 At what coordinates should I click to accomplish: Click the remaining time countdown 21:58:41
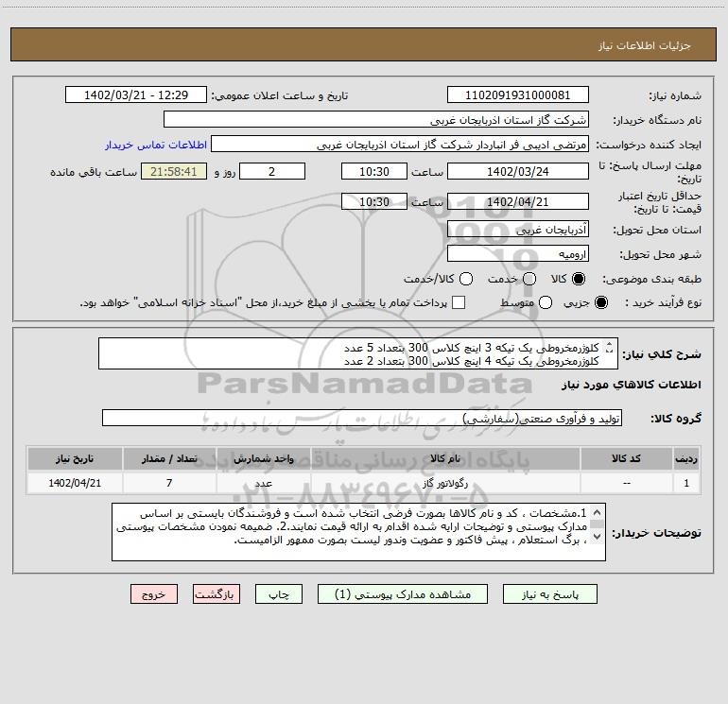(174, 171)
